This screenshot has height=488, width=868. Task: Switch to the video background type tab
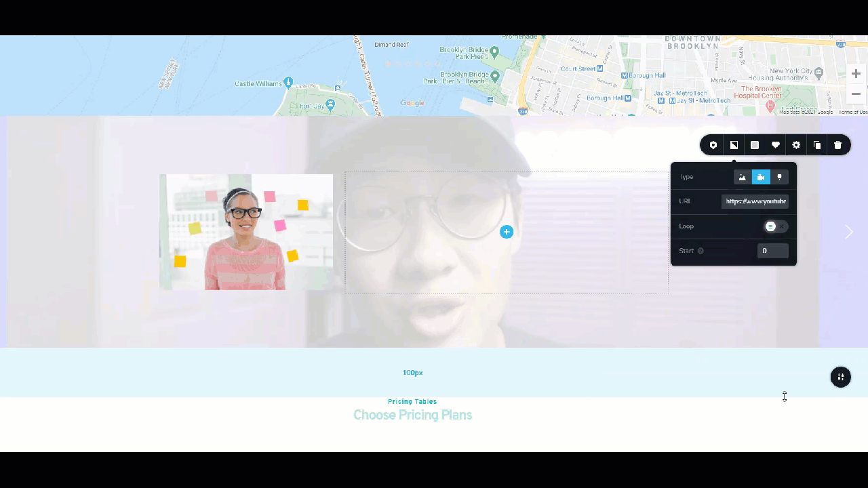(x=761, y=177)
